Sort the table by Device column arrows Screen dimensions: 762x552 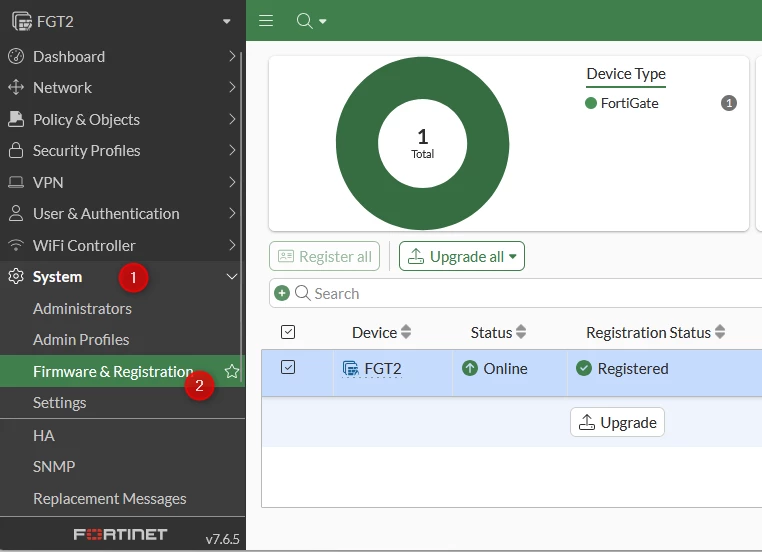click(406, 332)
